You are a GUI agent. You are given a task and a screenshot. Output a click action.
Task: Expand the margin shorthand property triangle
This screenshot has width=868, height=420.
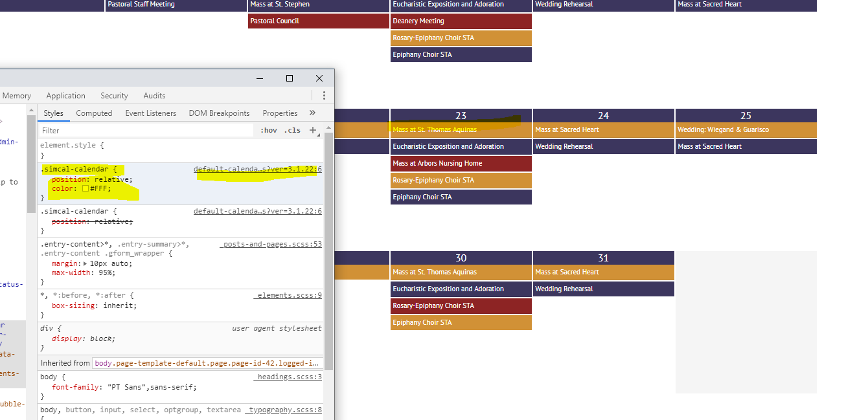[86, 264]
